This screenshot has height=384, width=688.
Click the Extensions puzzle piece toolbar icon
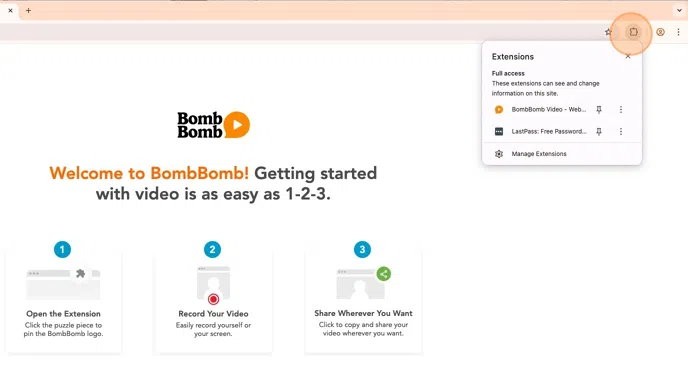pos(633,32)
